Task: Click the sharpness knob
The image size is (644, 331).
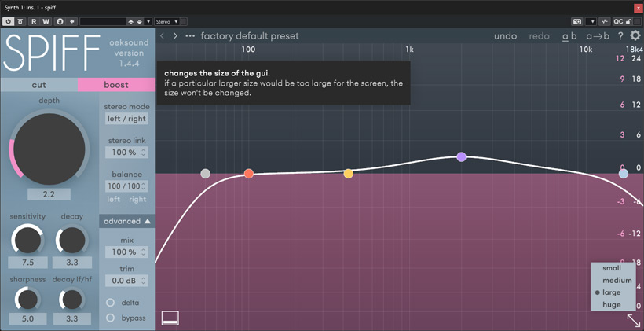Action: coord(28,300)
